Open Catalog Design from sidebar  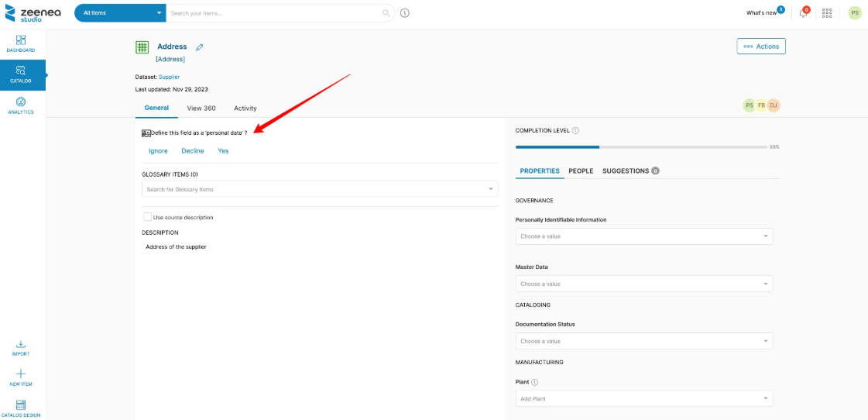point(21,408)
